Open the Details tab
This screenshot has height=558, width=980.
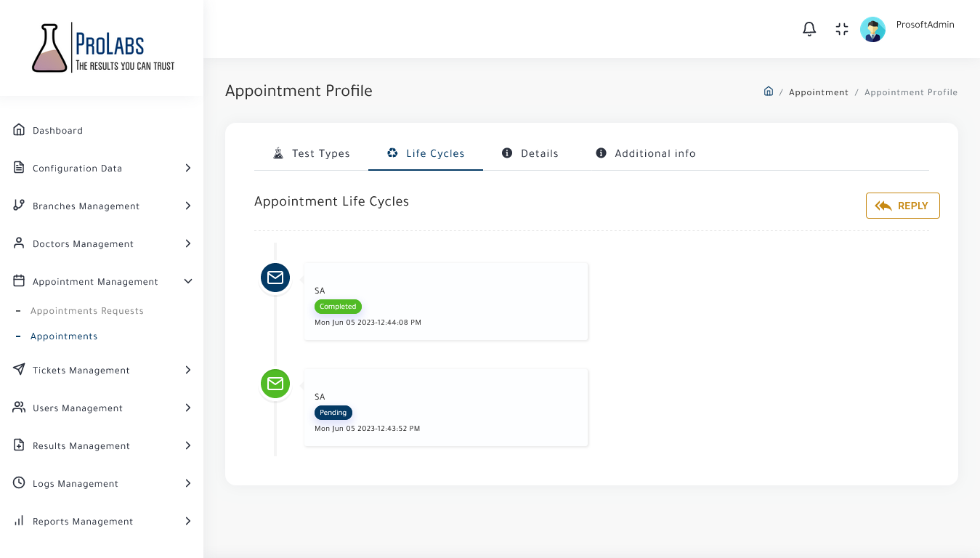coord(530,153)
